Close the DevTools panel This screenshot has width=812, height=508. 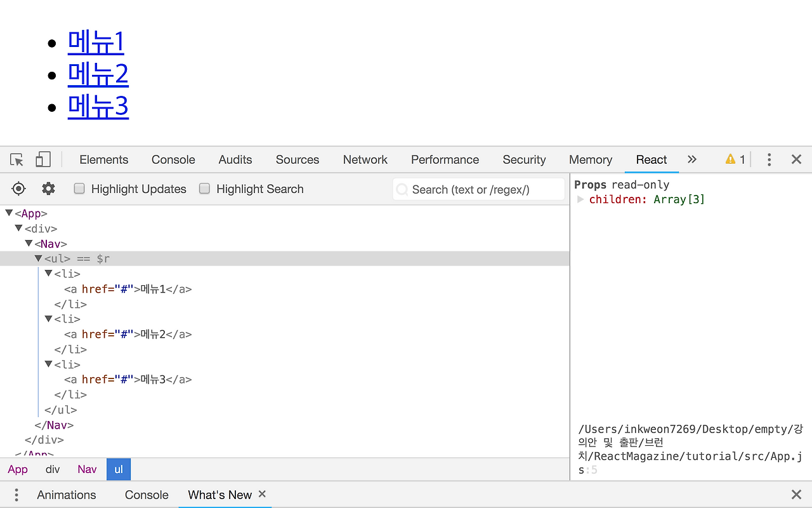click(x=797, y=159)
